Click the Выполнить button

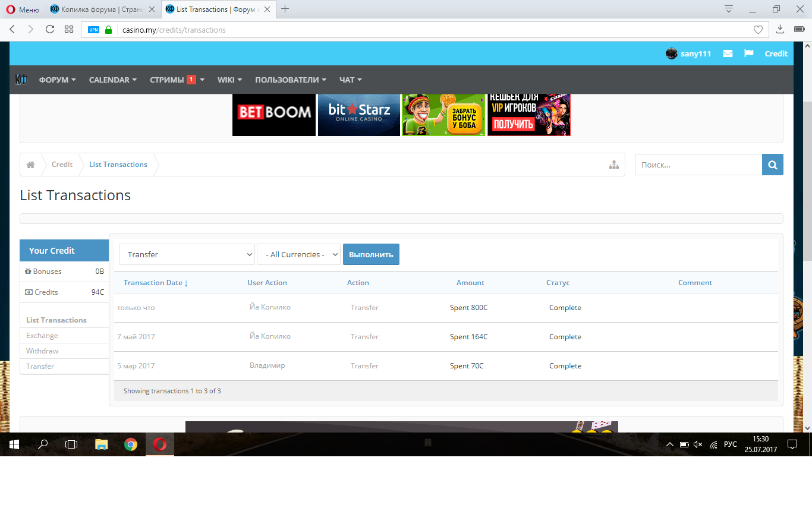pyautogui.click(x=371, y=254)
